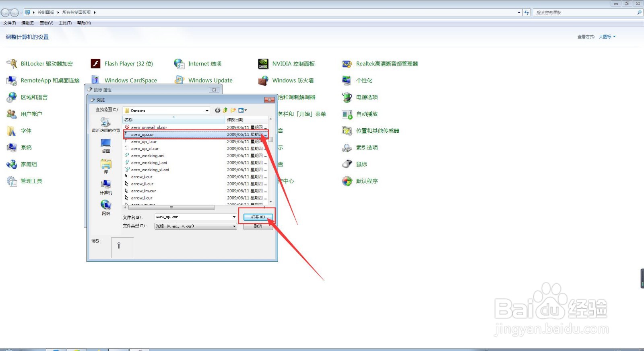The width and height of the screenshot is (644, 351).
Task: Open 鼠标 control panel item
Action: click(x=354, y=164)
